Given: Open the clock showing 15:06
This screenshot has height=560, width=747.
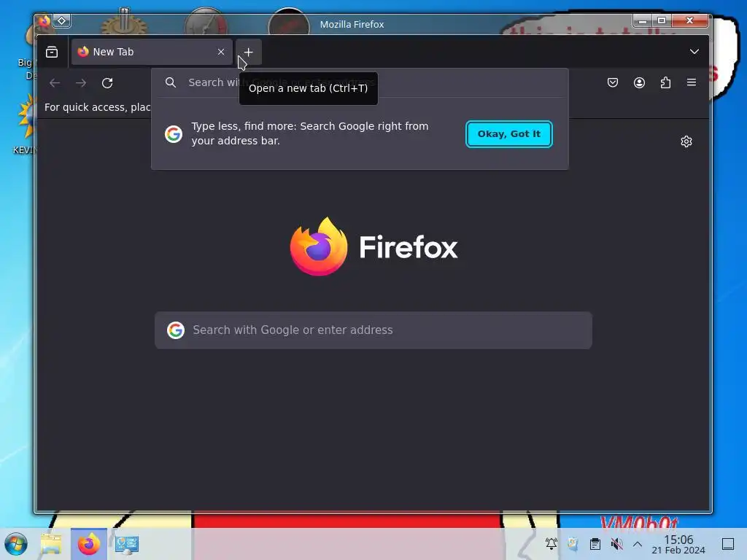Looking at the screenshot, I should 678,544.
